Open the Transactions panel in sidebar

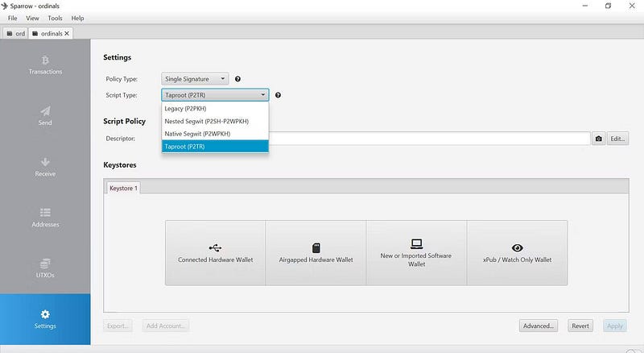pyautogui.click(x=45, y=64)
